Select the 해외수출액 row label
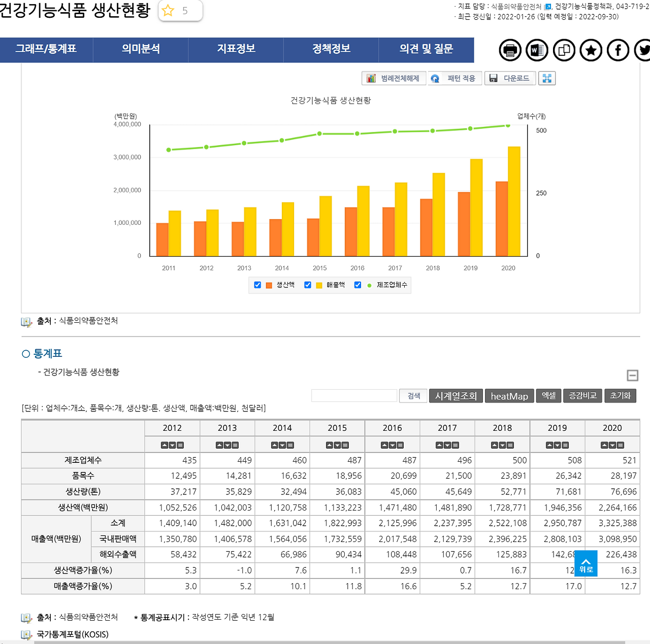The image size is (650, 644). (118, 555)
